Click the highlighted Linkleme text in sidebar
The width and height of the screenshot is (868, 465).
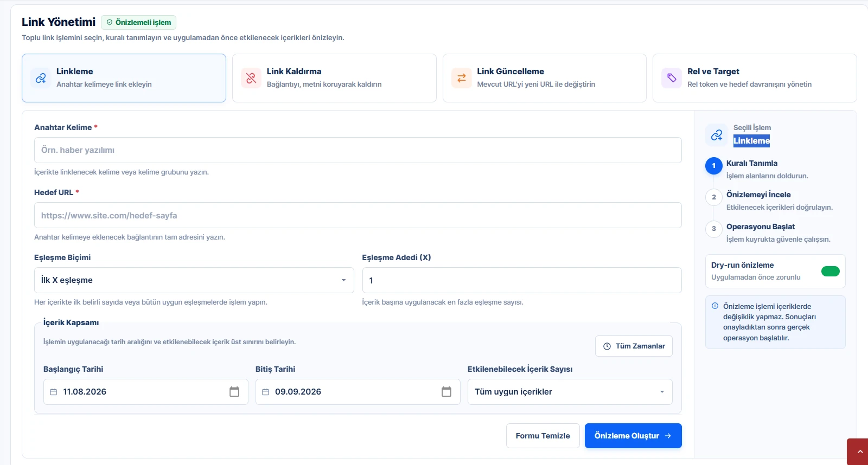tap(751, 141)
